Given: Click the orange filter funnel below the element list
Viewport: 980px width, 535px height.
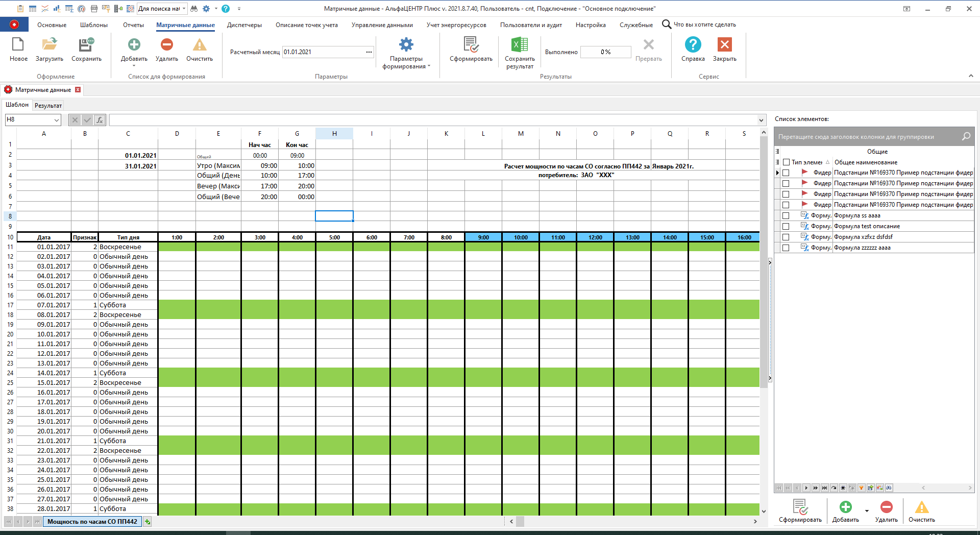Looking at the screenshot, I should click(862, 488).
